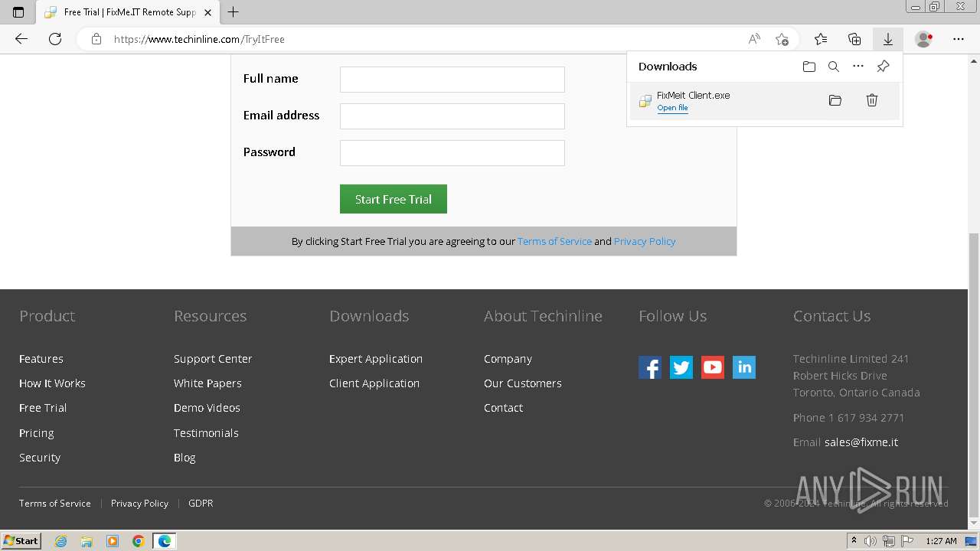Open Features footer link
Screen dimensions: 980x551
(x=41, y=359)
